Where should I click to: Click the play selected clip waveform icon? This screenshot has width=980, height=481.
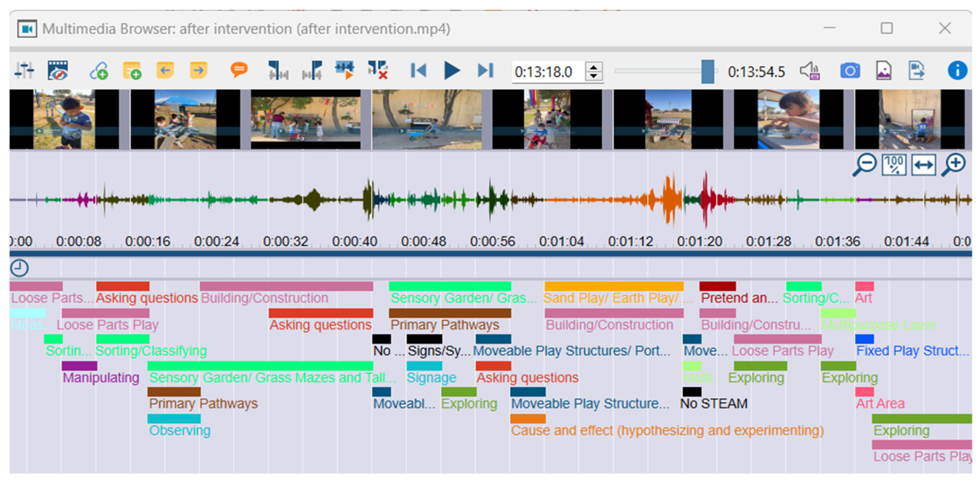[345, 71]
